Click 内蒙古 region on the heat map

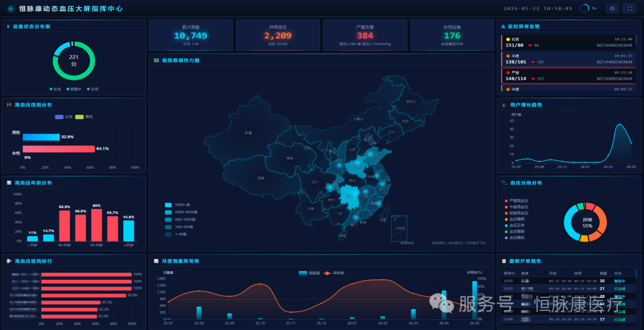[358, 119]
